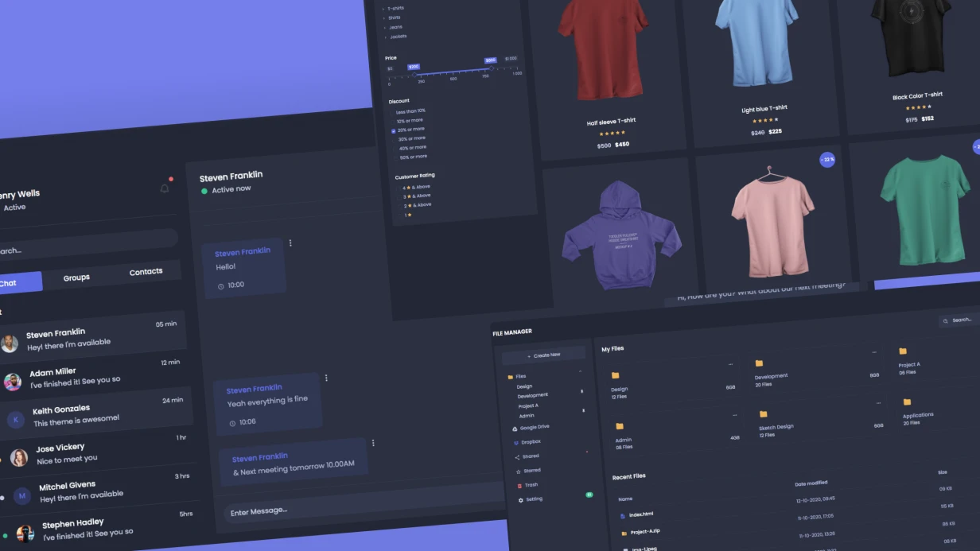Screen dimensions: 980x551
Task: Click Keith Gonzales' 'K' avatar
Action: point(16,419)
